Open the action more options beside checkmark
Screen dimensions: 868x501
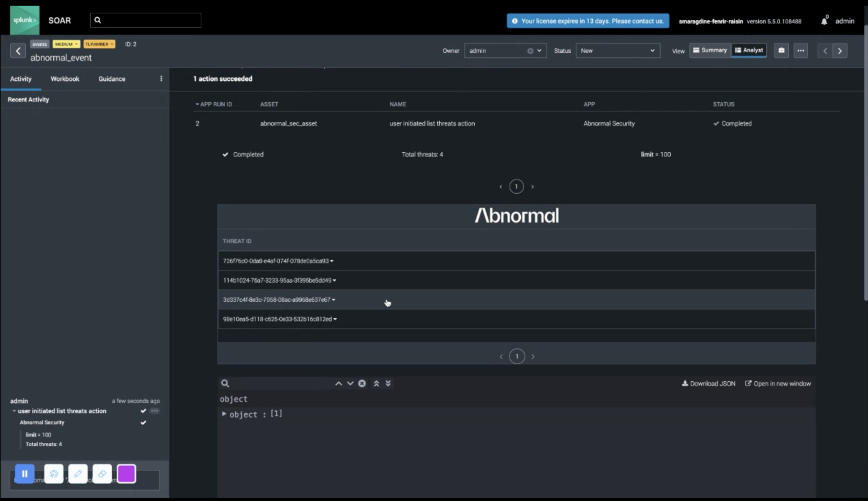tap(154, 411)
